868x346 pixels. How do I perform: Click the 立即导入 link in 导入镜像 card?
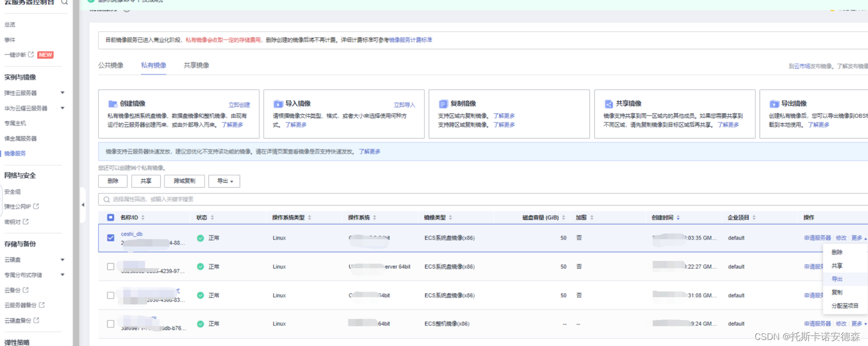(404, 105)
